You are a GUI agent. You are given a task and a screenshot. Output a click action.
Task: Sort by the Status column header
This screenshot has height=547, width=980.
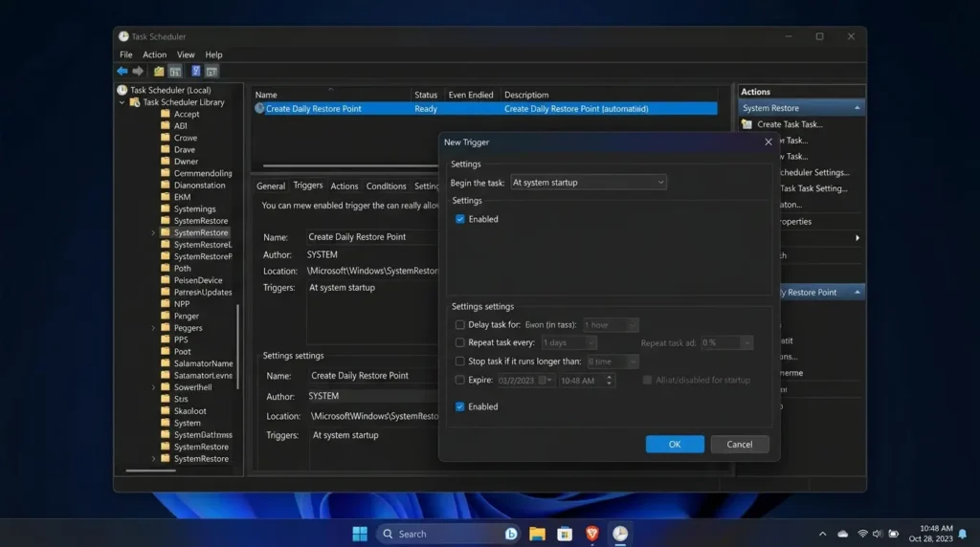point(426,95)
